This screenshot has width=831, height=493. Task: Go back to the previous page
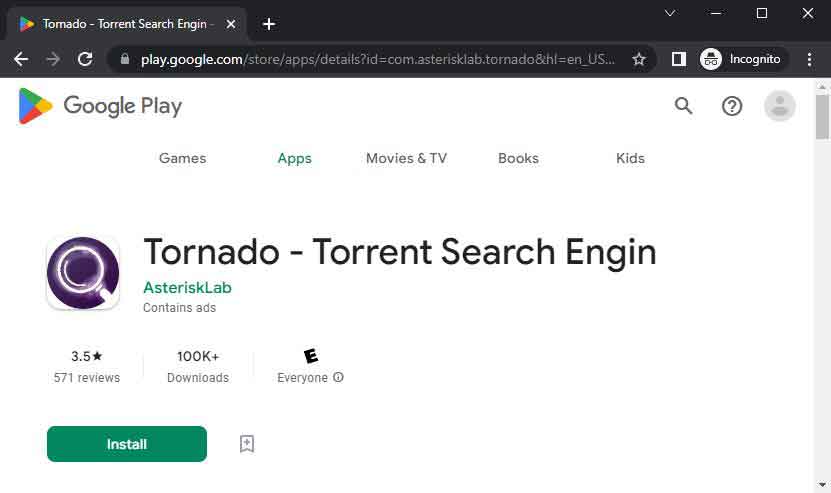tap(21, 59)
